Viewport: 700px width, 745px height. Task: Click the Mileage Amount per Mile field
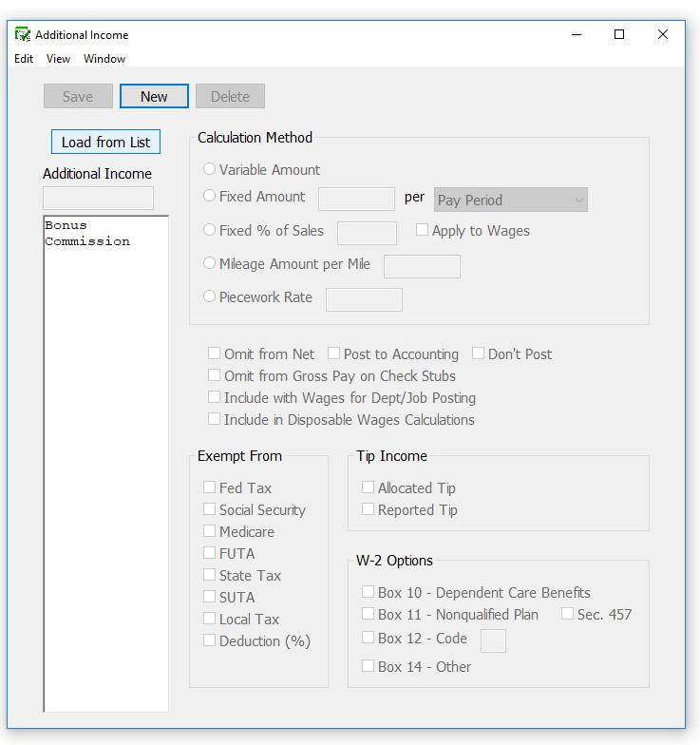[422, 266]
